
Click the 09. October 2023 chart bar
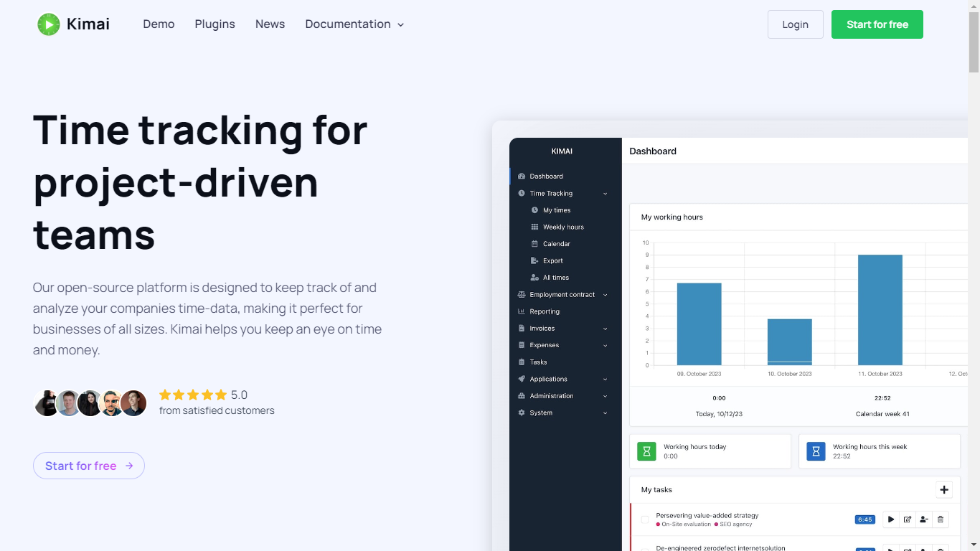(699, 324)
